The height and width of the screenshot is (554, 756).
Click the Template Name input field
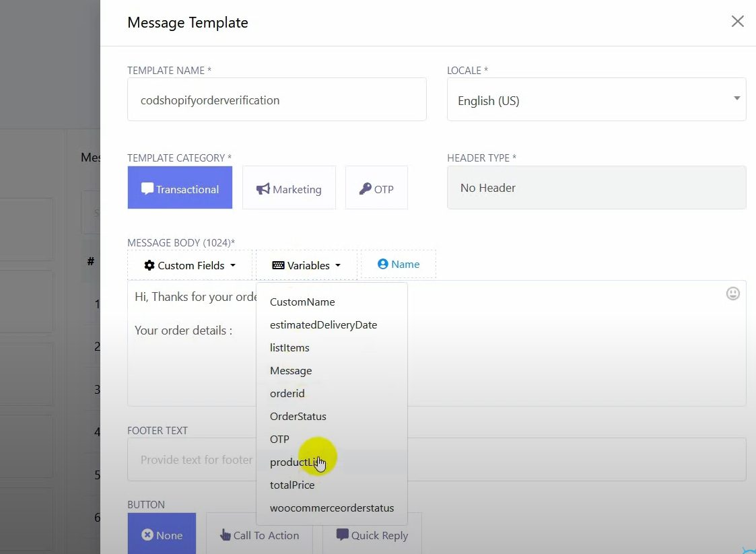[x=277, y=100]
